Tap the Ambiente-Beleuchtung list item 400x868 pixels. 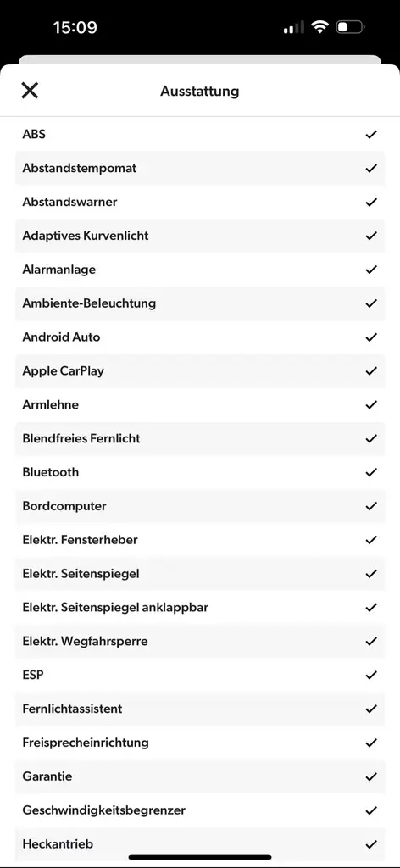[x=200, y=303]
